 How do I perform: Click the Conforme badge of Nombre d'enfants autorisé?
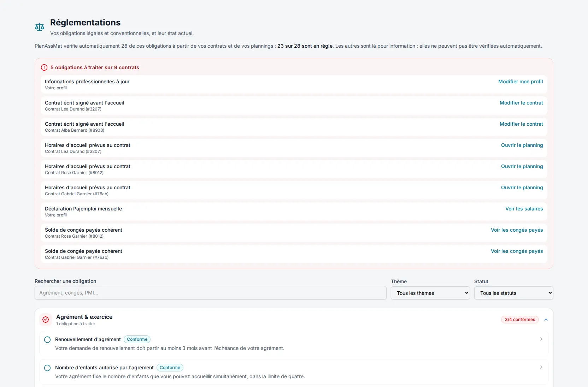[170, 368]
